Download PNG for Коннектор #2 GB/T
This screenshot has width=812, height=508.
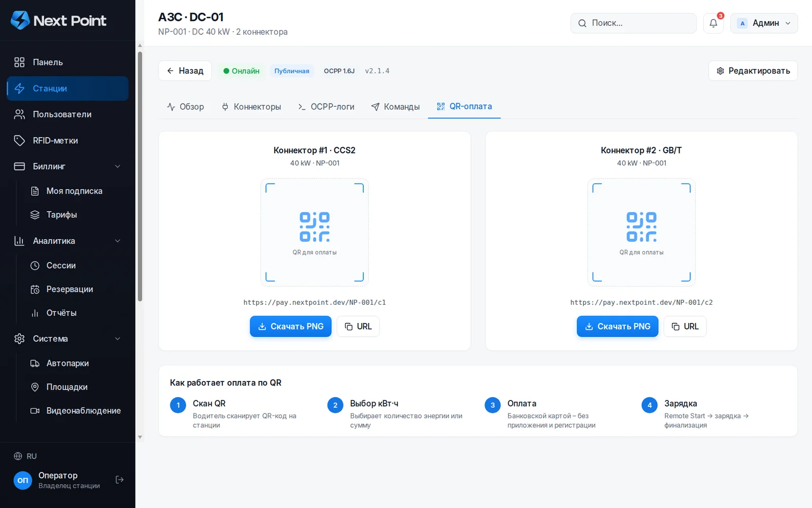click(x=618, y=326)
